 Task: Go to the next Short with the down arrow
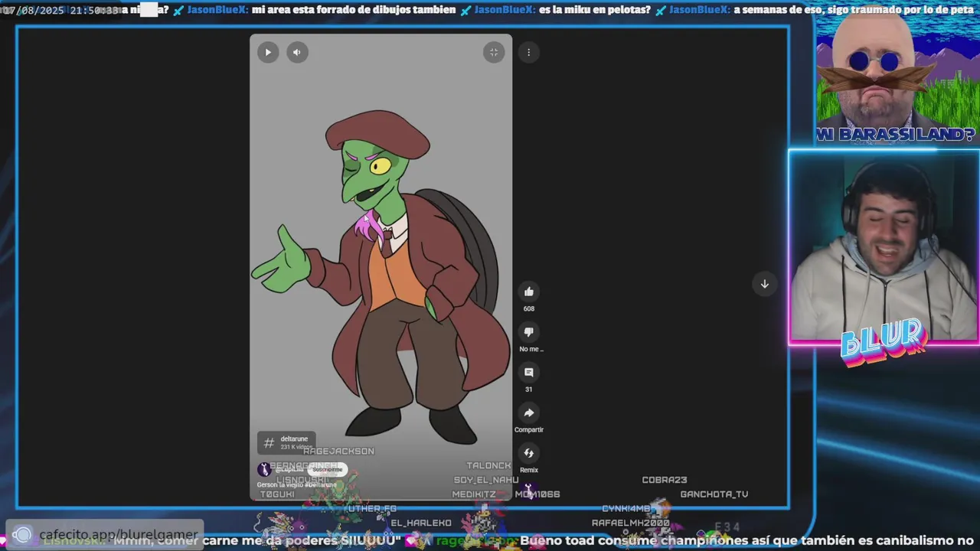pyautogui.click(x=764, y=284)
